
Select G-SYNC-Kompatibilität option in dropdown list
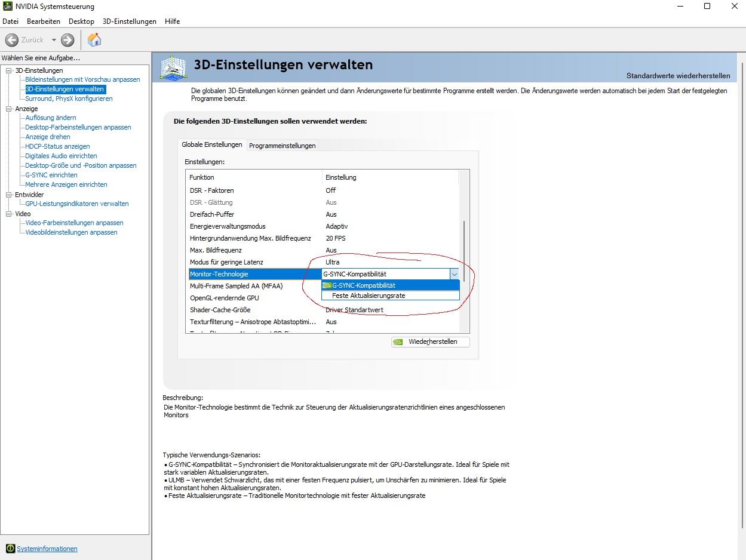[391, 285]
